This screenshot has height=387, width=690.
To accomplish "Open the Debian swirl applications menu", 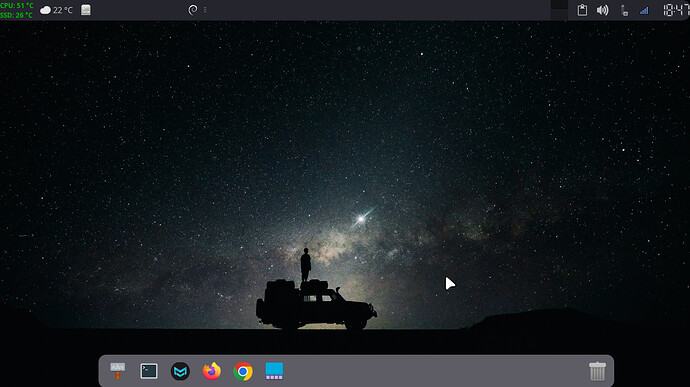I will coord(193,10).
